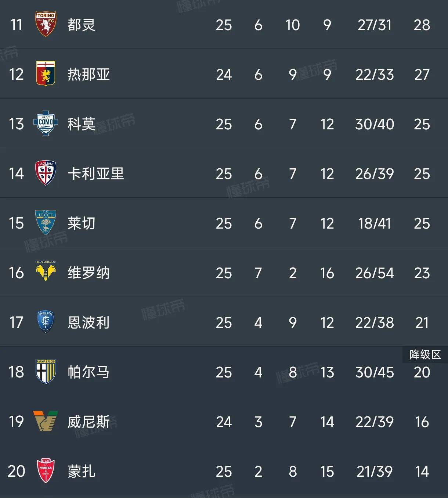The height and width of the screenshot is (498, 448).
Task: Select the 蒙扎 standings row
Action: [224, 471]
